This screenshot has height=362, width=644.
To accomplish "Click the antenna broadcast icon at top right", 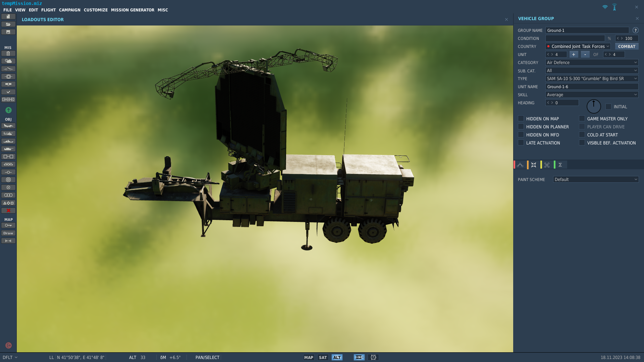I will 614,7.
